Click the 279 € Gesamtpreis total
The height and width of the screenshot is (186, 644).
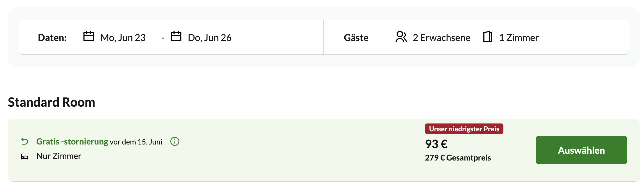click(458, 158)
